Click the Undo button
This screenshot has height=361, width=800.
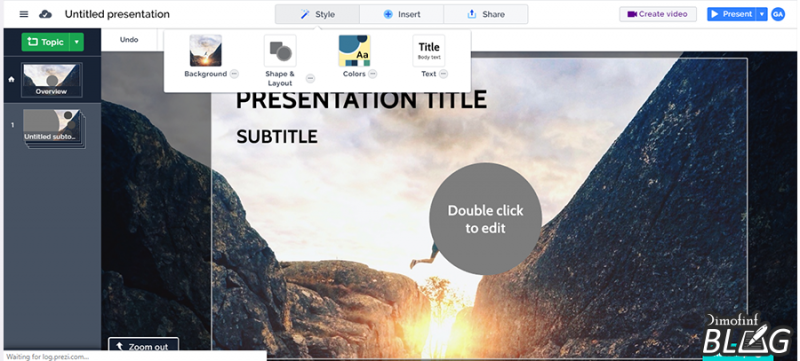tap(129, 40)
